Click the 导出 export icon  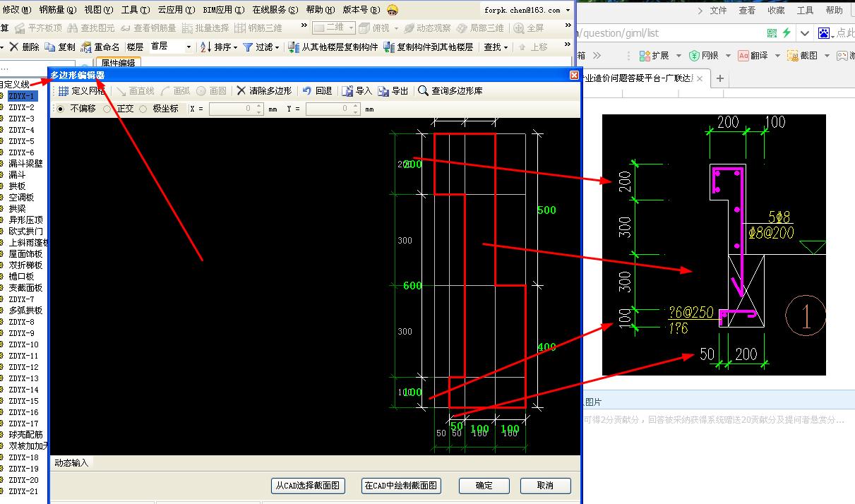pos(383,91)
